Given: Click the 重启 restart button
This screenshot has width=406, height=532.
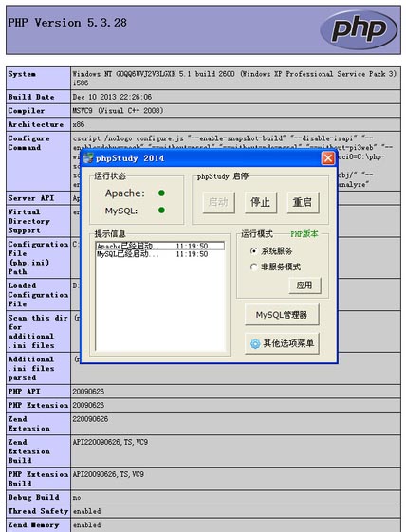Looking at the screenshot, I should (303, 202).
